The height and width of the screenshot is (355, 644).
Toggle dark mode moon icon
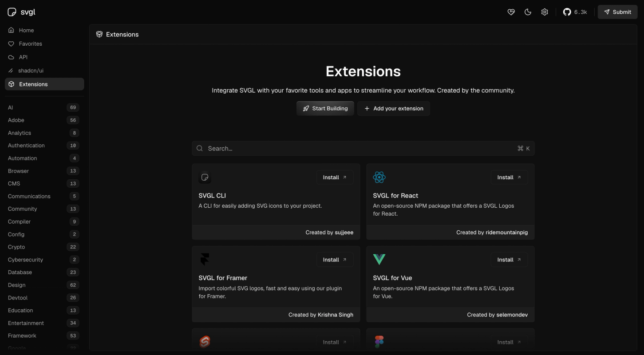pos(528,12)
